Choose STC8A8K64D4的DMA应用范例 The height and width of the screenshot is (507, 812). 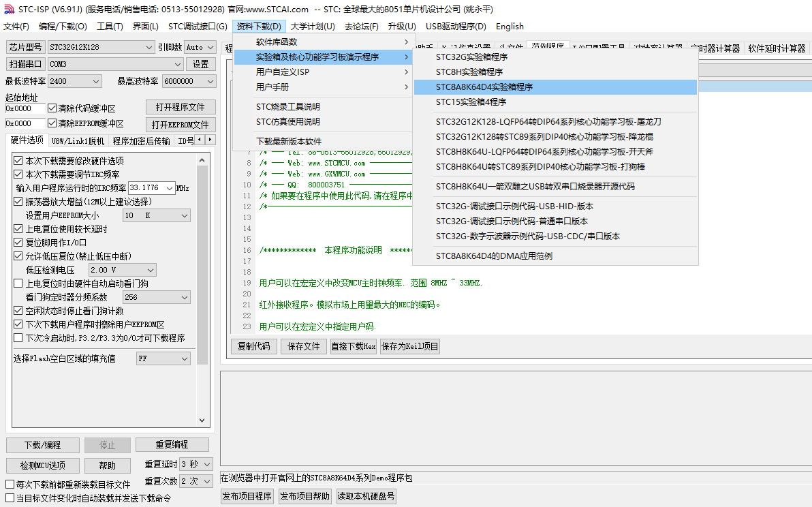[x=556, y=256]
